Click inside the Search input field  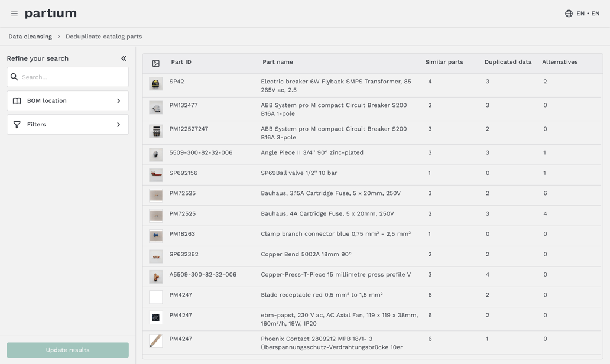pos(71,77)
